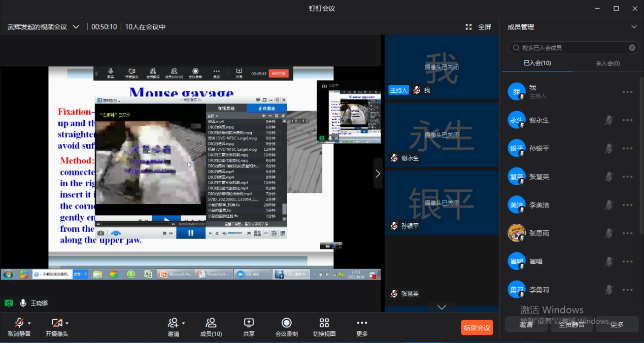Collapse video strip with right arrow handle
This screenshot has width=644, height=343.
click(x=378, y=173)
